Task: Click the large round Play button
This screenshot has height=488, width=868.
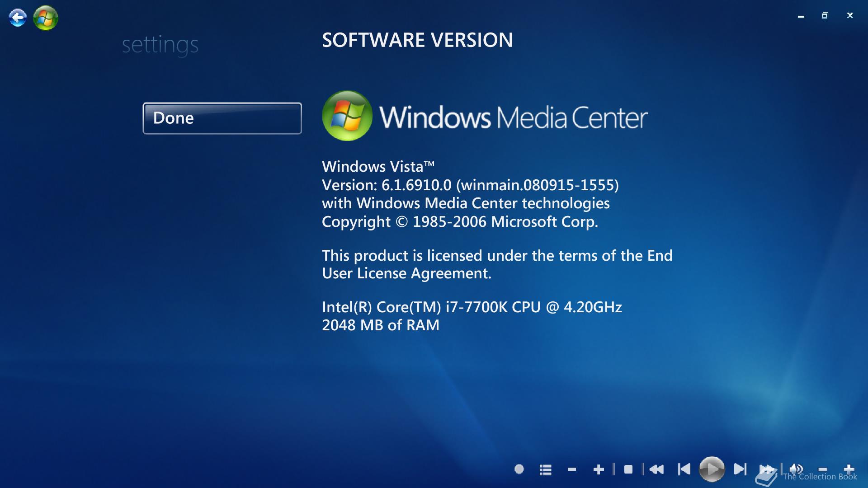Action: pyautogui.click(x=712, y=469)
